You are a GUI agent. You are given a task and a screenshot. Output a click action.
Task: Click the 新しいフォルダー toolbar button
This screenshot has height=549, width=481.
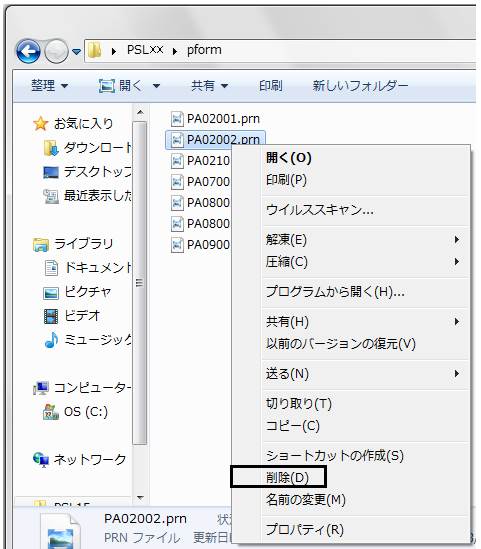[360, 85]
